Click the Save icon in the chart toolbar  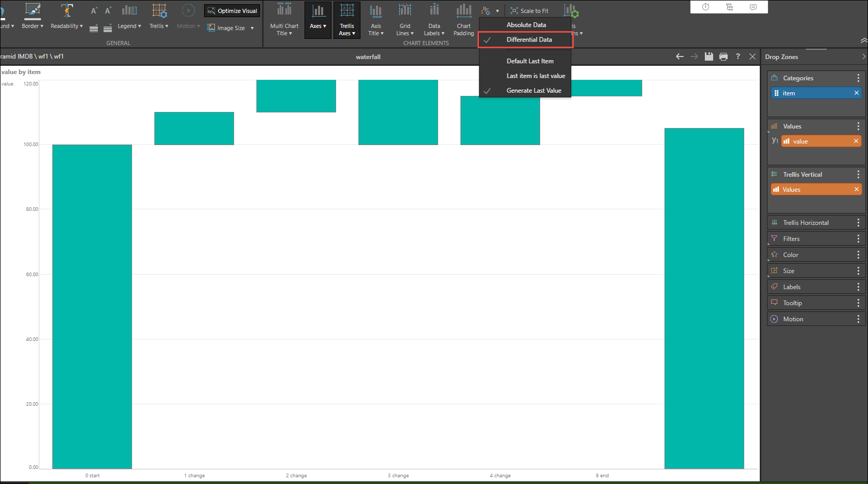pos(708,56)
